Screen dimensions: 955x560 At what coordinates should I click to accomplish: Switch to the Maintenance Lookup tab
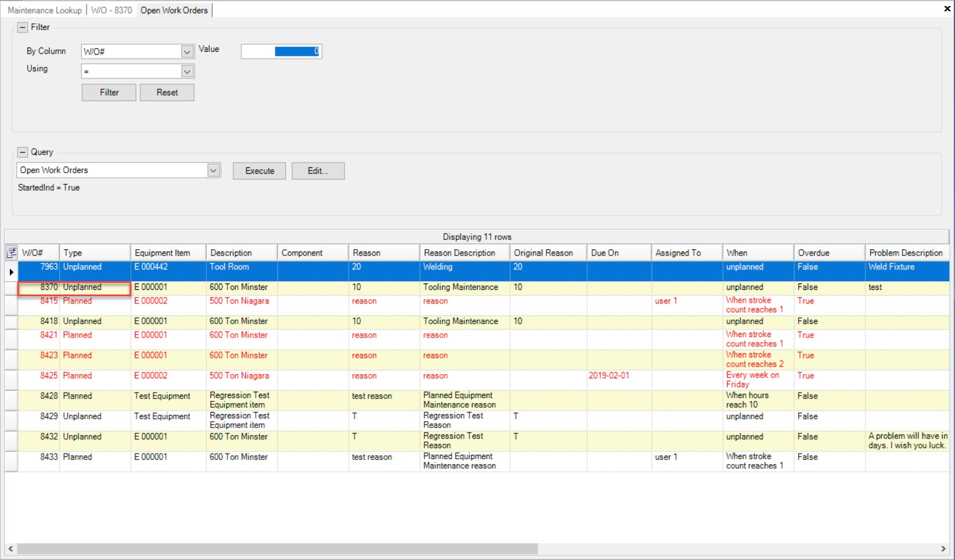45,10
